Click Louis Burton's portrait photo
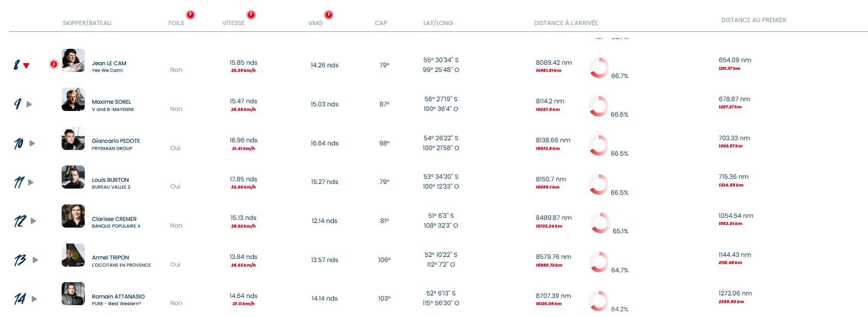Viewport: 868px width, 317px height. point(73,177)
